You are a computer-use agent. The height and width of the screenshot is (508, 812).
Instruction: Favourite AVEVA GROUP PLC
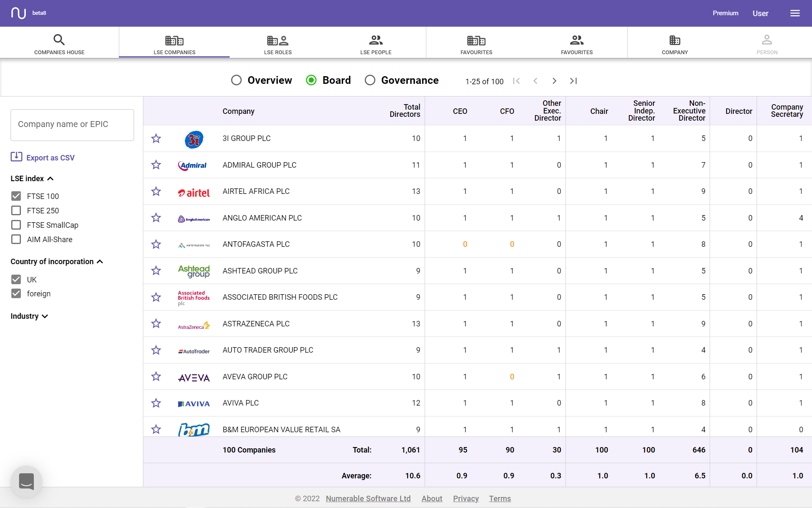pyautogui.click(x=156, y=376)
